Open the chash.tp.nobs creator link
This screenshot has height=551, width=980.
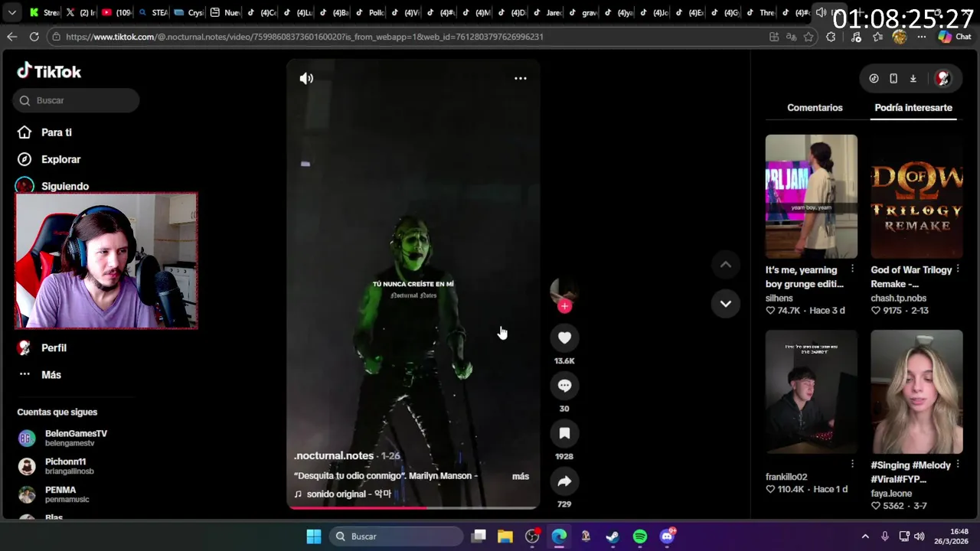tap(898, 298)
